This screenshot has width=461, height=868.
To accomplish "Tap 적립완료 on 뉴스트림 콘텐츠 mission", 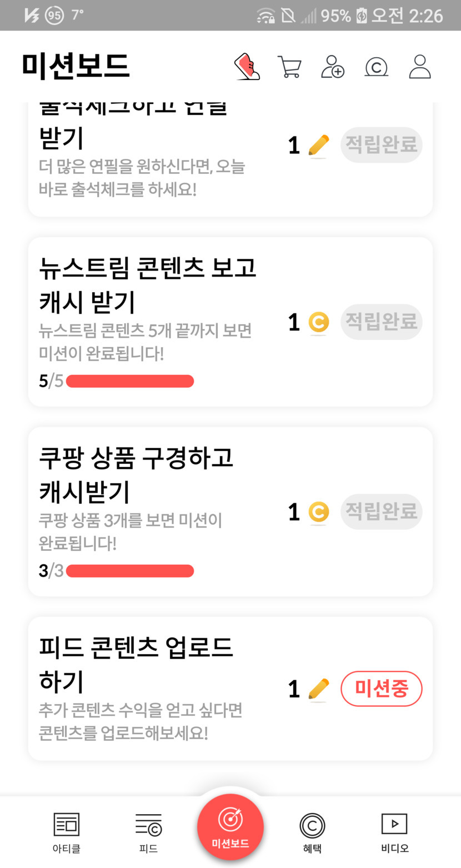I will 381,322.
